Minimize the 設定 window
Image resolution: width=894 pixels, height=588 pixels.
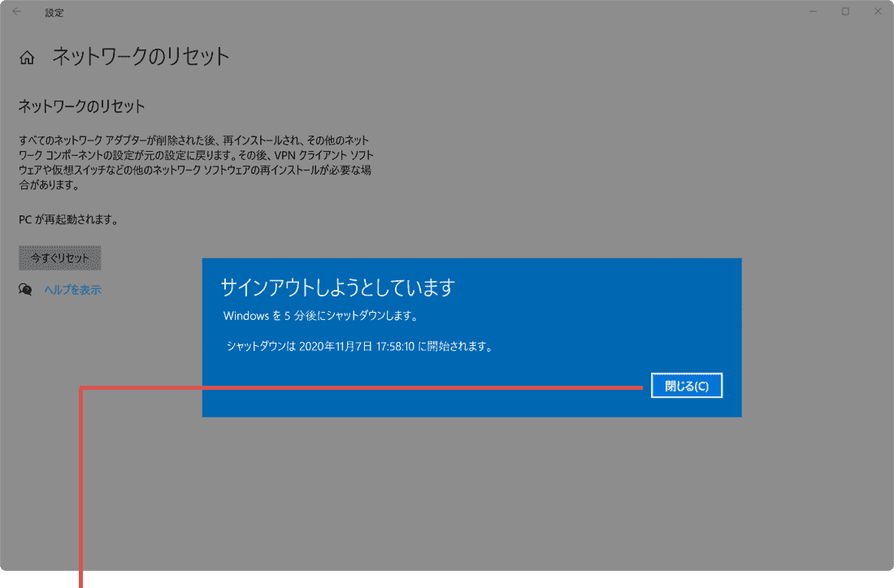[x=814, y=11]
